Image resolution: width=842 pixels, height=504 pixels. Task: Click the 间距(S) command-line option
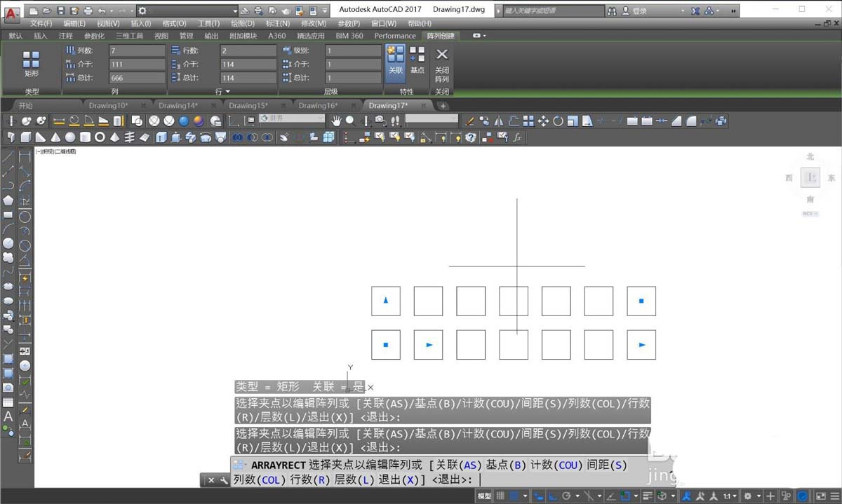click(607, 465)
